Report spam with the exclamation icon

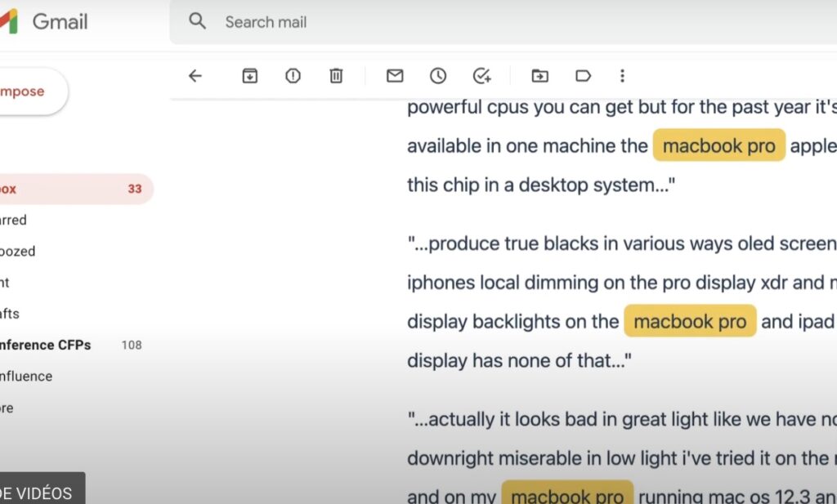293,76
